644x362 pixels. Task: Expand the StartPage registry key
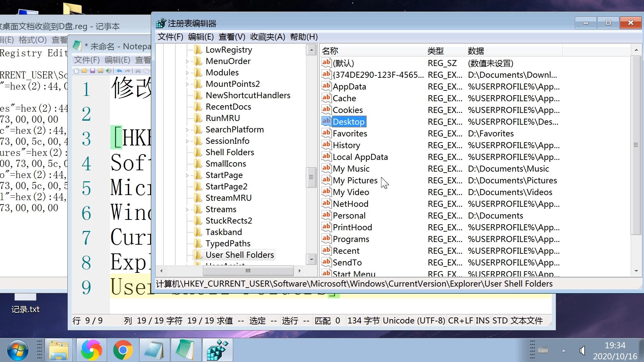point(187,175)
